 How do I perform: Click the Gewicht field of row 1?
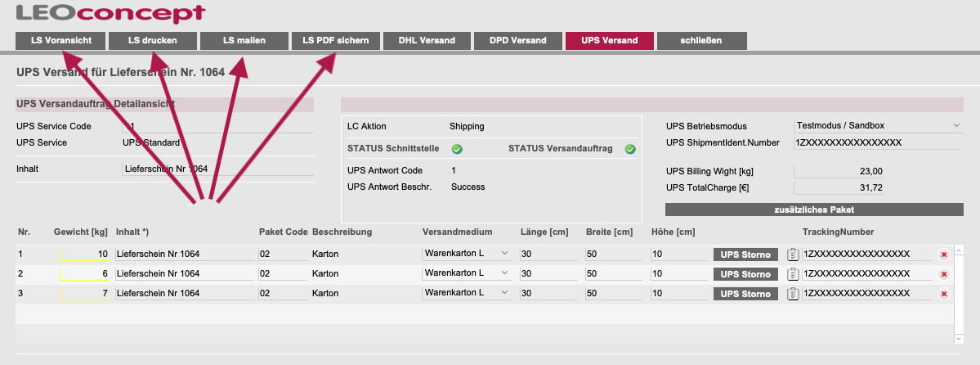85,255
